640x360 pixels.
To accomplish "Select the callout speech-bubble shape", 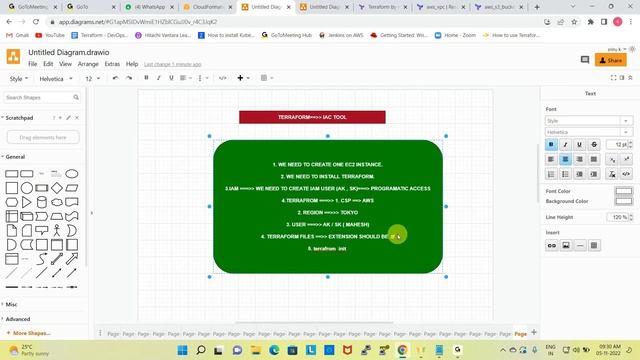I will (42, 230).
